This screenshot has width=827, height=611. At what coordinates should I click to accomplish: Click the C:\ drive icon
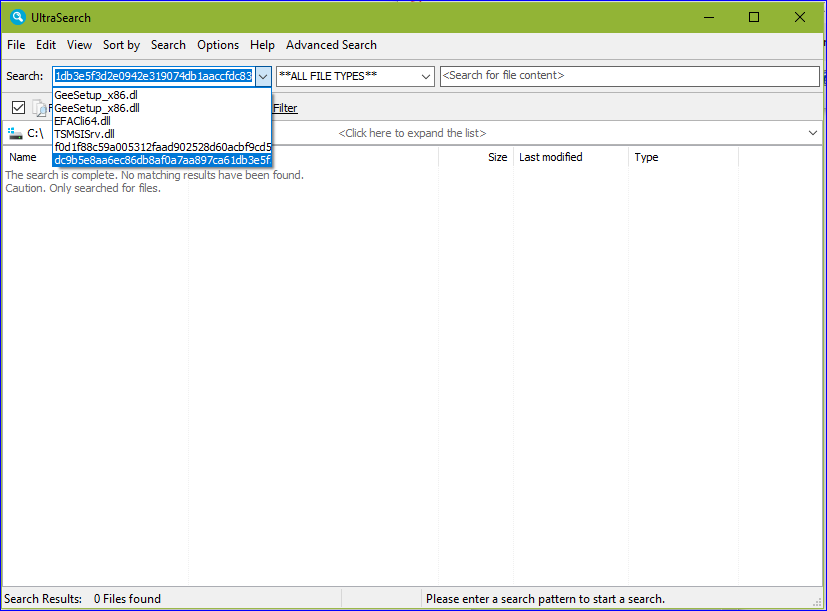pos(15,133)
